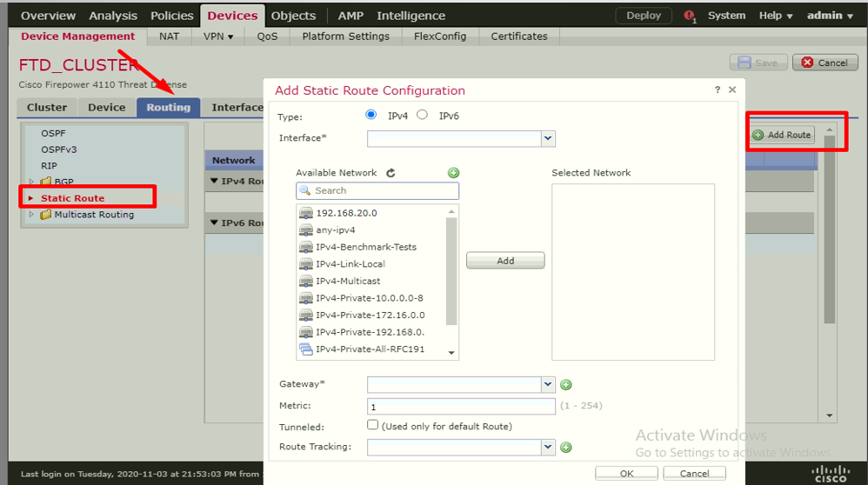Open the Help menu

coord(776,16)
